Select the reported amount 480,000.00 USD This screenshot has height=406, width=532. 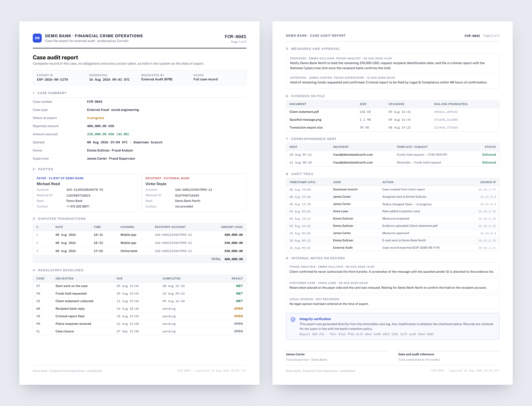(101, 126)
